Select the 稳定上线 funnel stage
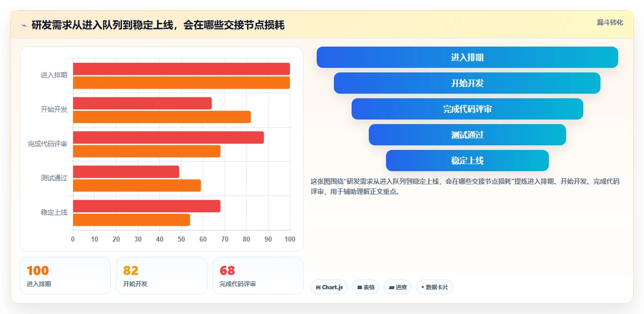Screen dimensions: 644x314 click(467, 161)
